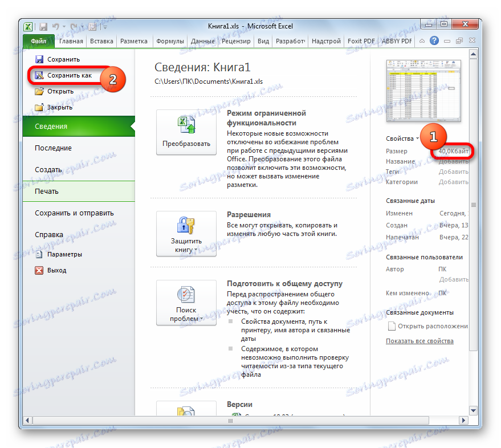Open the Customize Quick Access Toolbar dropdown
The height and width of the screenshot is (448, 501).
[x=105, y=27]
